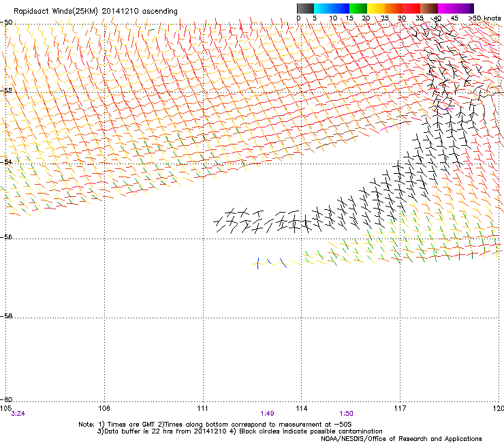Click the 108 longitude axis label
Screen dimensions: 504x443
[x=104, y=408]
